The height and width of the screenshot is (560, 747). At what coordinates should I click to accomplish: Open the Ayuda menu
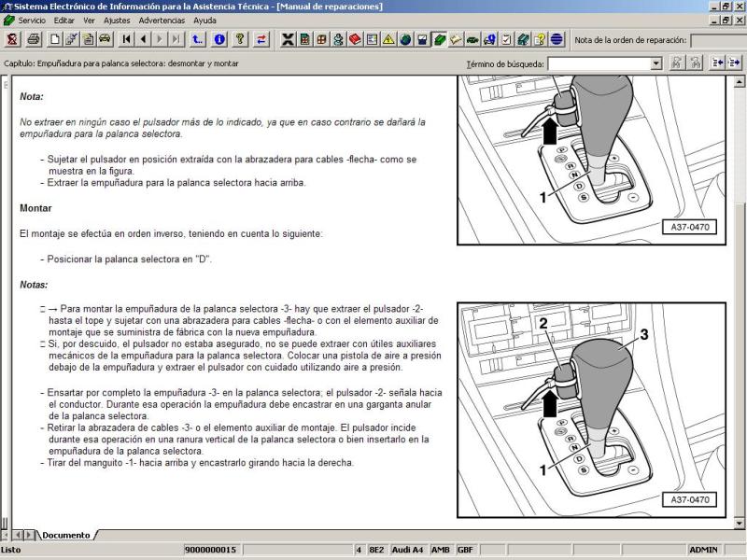click(204, 21)
